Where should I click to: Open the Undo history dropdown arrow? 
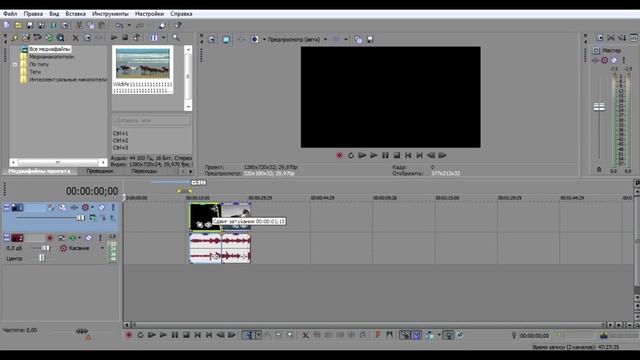coord(129,25)
